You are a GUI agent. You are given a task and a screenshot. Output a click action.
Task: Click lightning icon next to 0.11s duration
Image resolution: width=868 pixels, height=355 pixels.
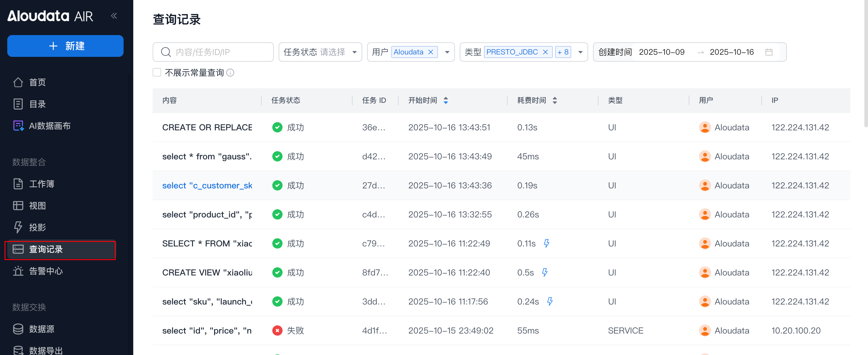click(546, 243)
